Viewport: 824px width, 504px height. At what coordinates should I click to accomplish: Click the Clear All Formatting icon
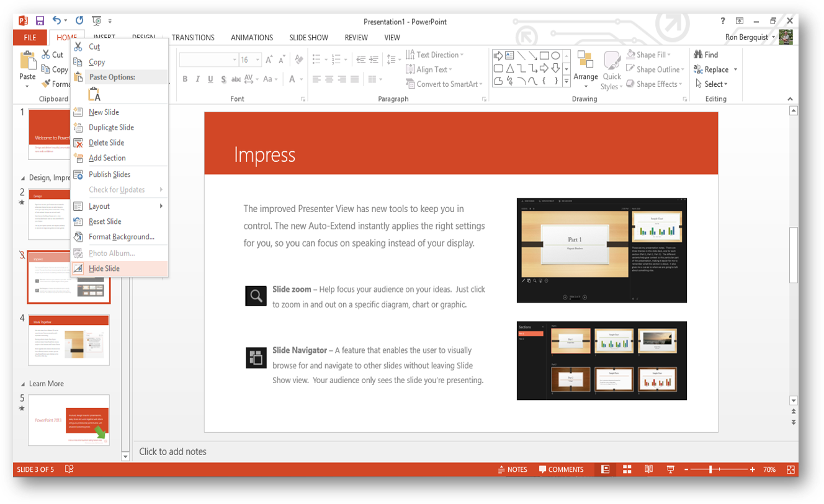(x=299, y=60)
